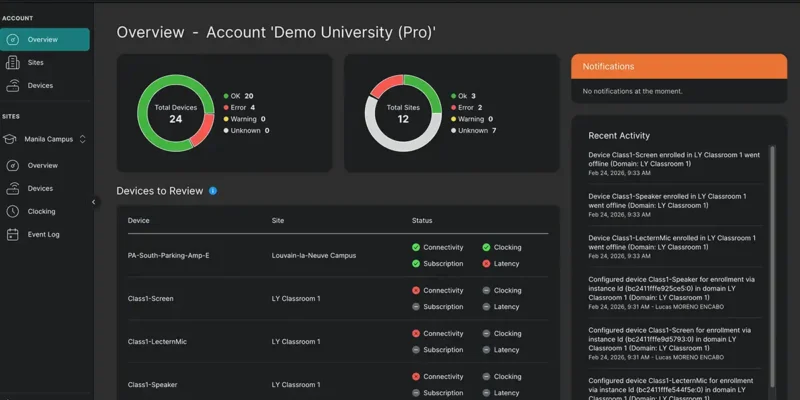Collapse the sidebar with the arrow handle
This screenshot has height=400, width=800.
[93, 202]
